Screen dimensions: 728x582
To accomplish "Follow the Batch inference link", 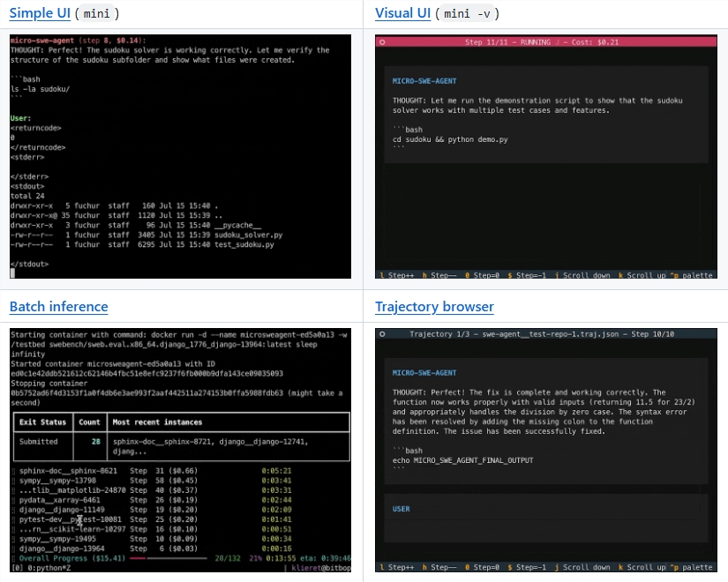I will pyautogui.click(x=58, y=307).
